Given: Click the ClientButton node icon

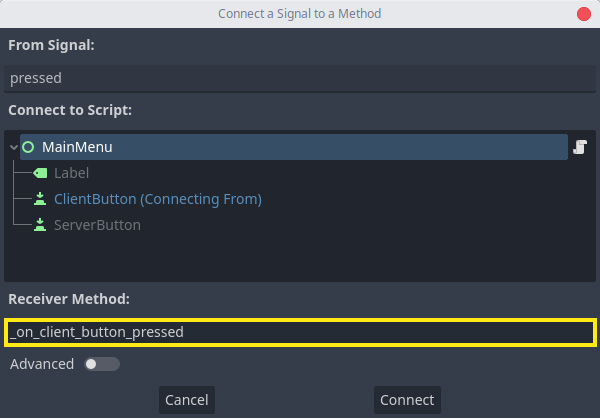Looking at the screenshot, I should [x=40, y=199].
